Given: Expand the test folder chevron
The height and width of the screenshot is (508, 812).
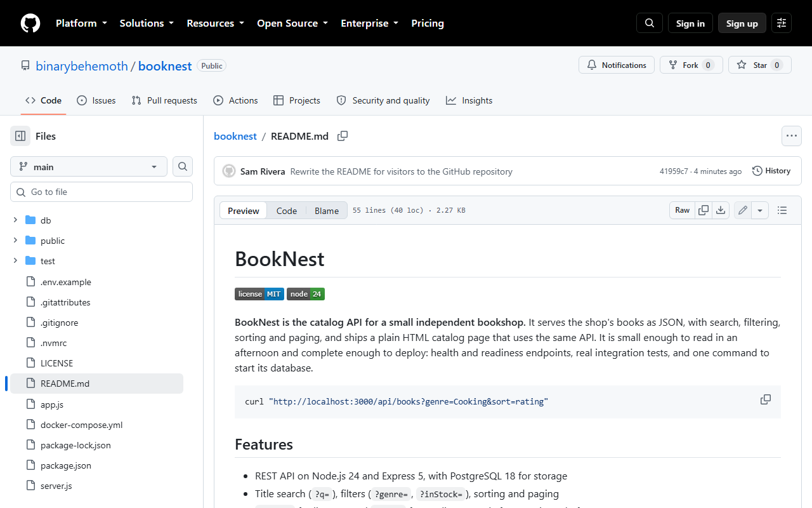Looking at the screenshot, I should pyautogui.click(x=15, y=261).
